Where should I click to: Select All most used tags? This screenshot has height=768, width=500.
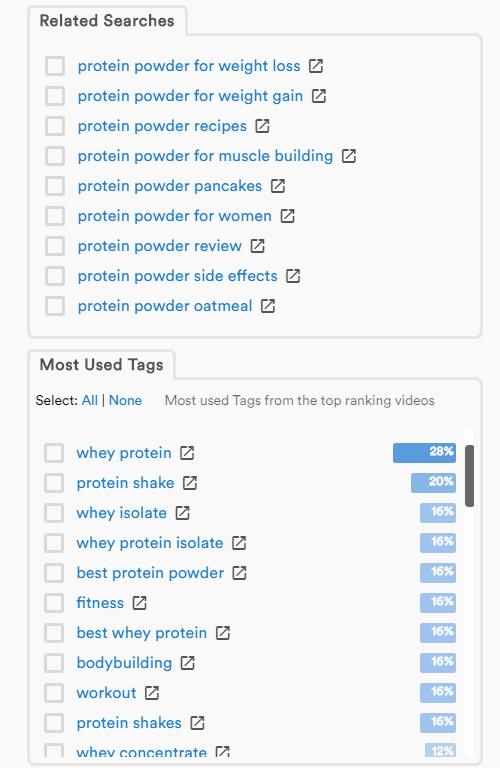90,401
